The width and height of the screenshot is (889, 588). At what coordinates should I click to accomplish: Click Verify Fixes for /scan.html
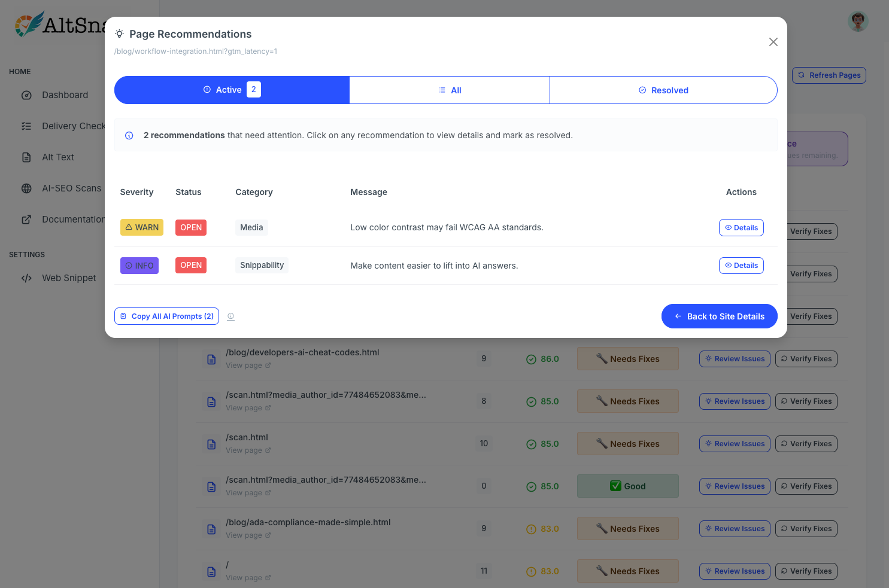click(x=806, y=443)
